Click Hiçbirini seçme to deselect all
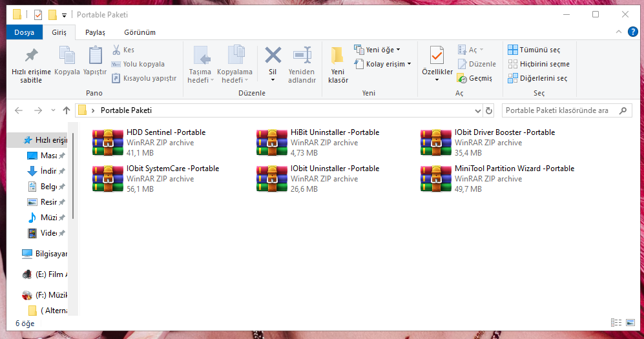 tap(539, 64)
